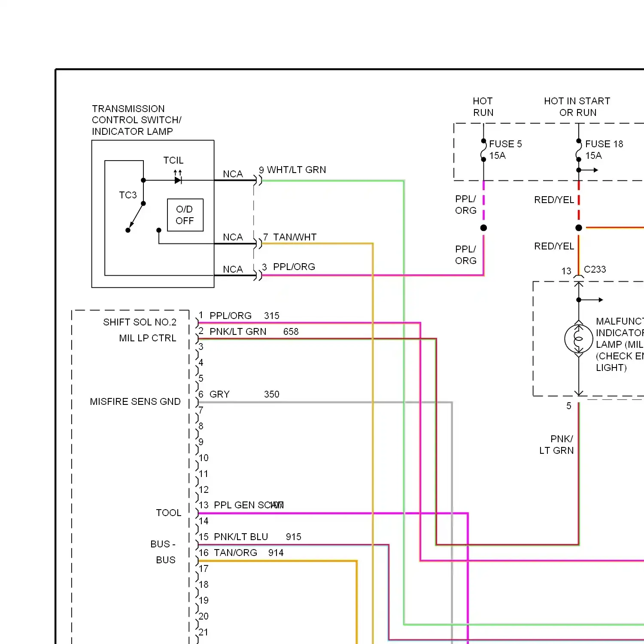Click circuit number 658
644x644 pixels.
point(291,331)
